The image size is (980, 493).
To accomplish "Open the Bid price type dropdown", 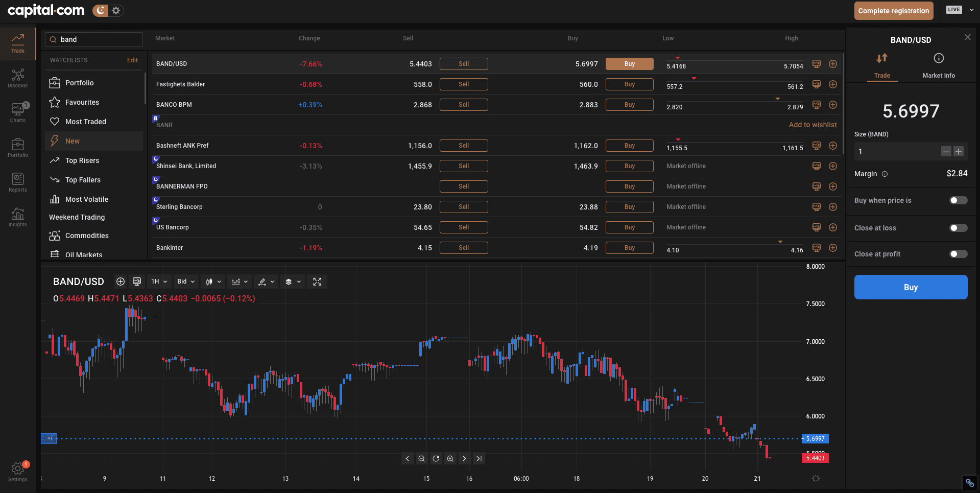I will point(186,281).
